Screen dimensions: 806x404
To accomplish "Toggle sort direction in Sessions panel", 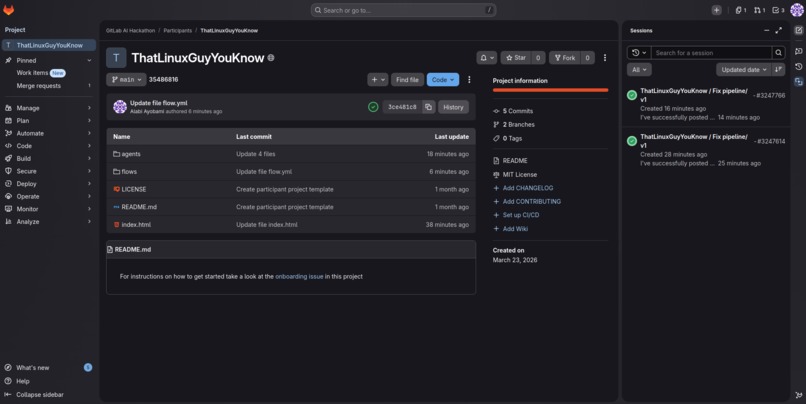I will pyautogui.click(x=778, y=69).
